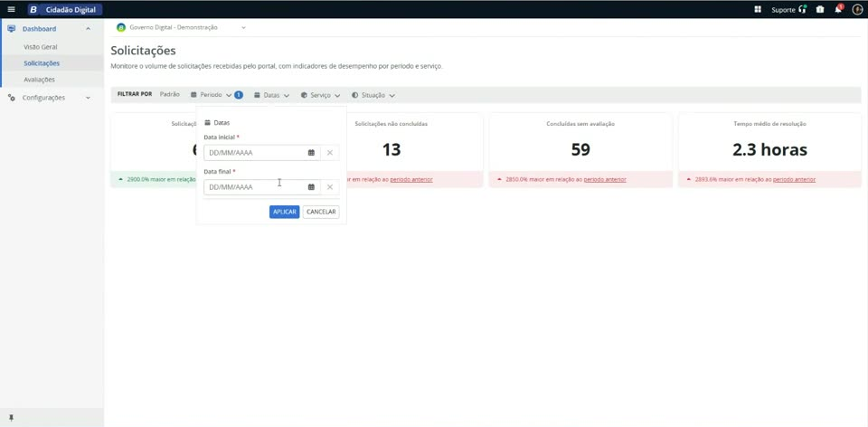Viewport: 868px width, 427px height.
Task: Open the Período filter dropdown
Action: (212, 95)
